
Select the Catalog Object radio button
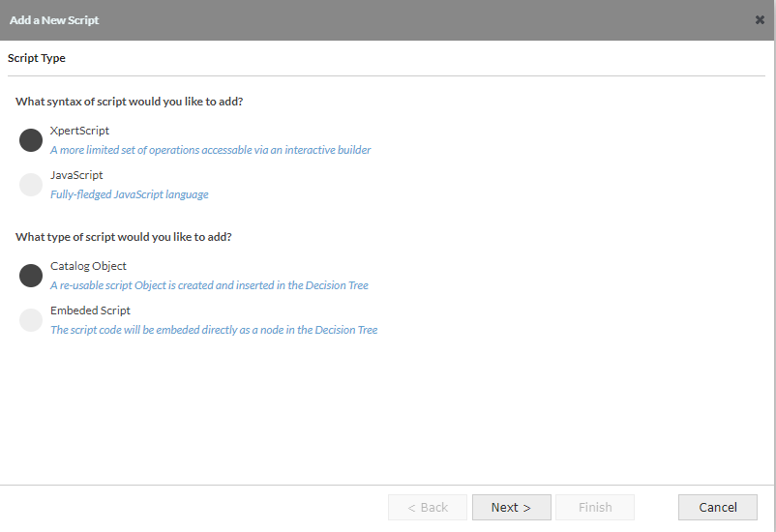tap(31, 276)
